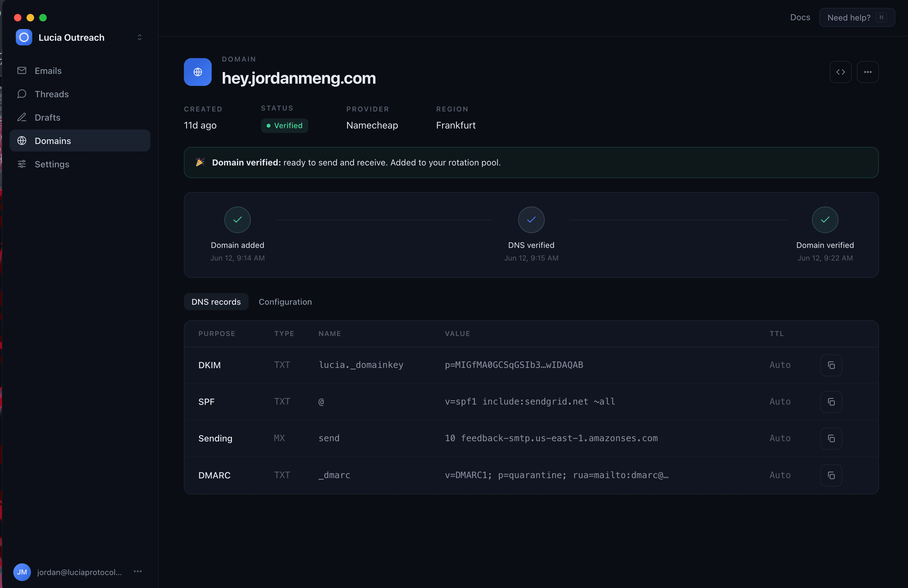
Task: Click the DKIM value p=MIGfMA0GCSqGSIb3…wIDAQAB
Action: tap(514, 365)
